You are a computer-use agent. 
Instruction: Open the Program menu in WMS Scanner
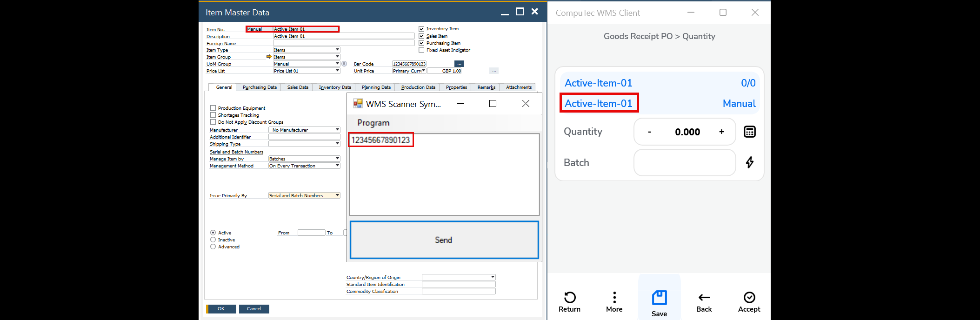(x=373, y=123)
